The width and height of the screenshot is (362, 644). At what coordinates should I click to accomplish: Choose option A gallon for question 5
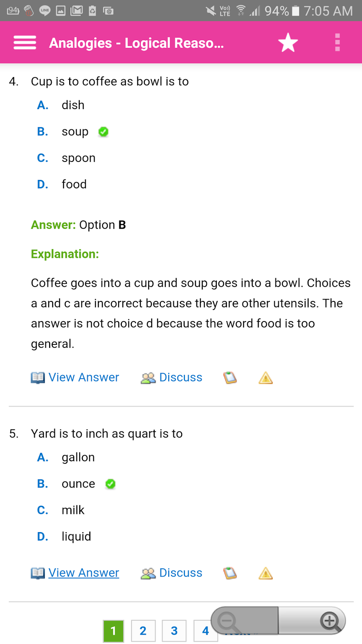78,457
